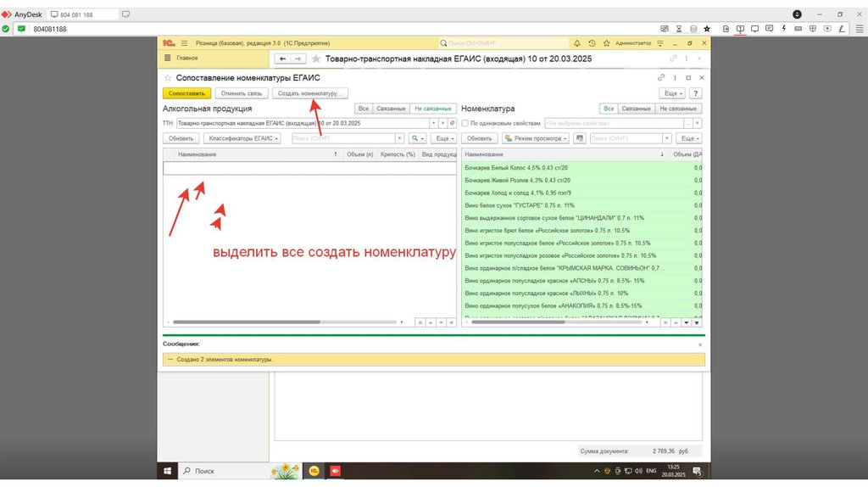Click the back navigation arrow button
The width and height of the screenshot is (868, 487).
284,59
